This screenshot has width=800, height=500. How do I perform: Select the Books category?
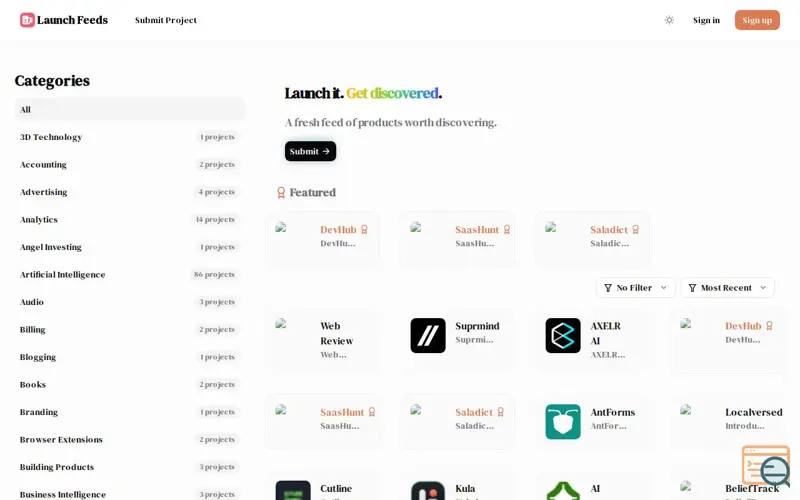[x=130, y=385]
